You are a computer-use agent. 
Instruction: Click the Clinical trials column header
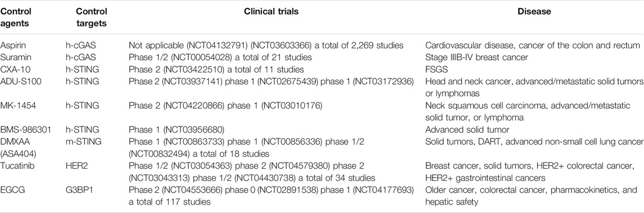click(x=272, y=12)
